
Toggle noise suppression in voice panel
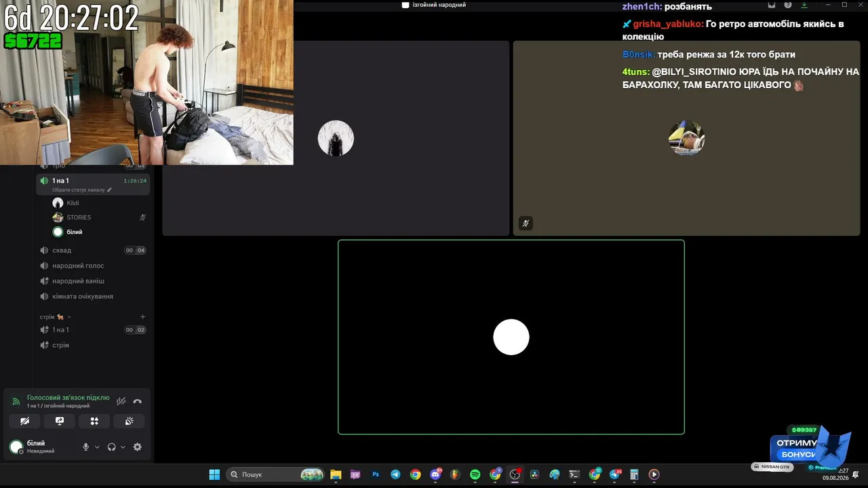pyautogui.click(x=121, y=401)
